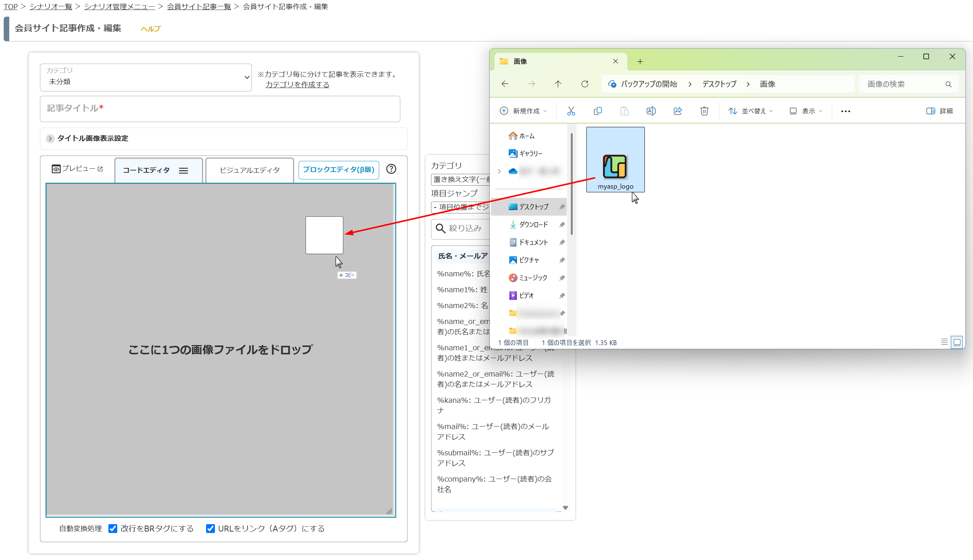Select ピクチャ in Explorer sidebar
Image resolution: width=973 pixels, height=560 pixels.
(x=528, y=260)
